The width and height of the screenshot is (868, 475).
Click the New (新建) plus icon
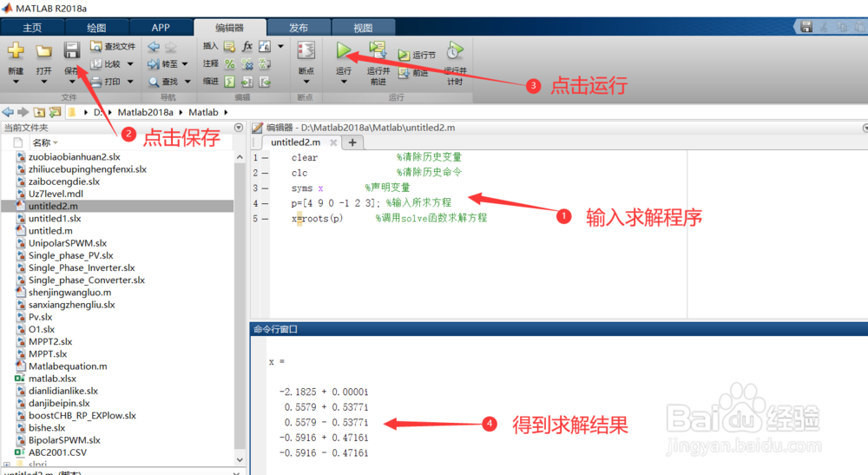(16, 51)
